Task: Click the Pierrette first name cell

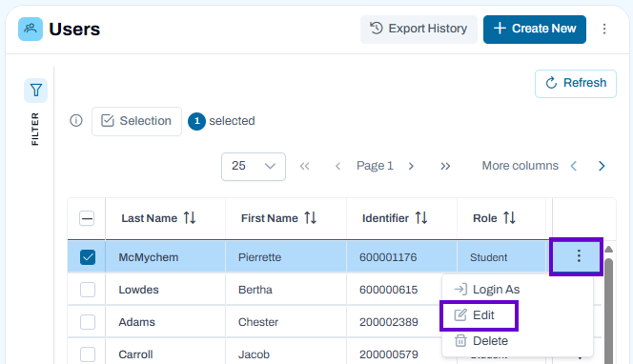Action: (x=286, y=257)
